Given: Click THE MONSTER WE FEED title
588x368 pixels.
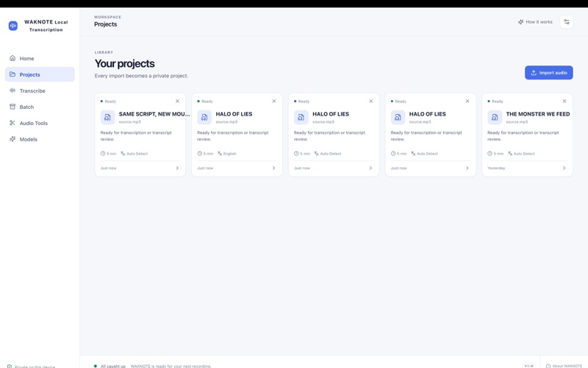Looking at the screenshot, I should 538,114.
